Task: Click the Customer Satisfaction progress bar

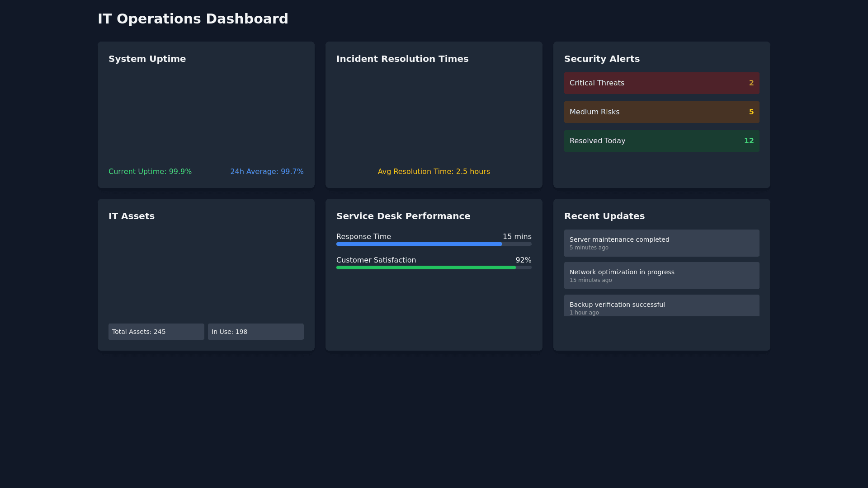Action: point(433,267)
